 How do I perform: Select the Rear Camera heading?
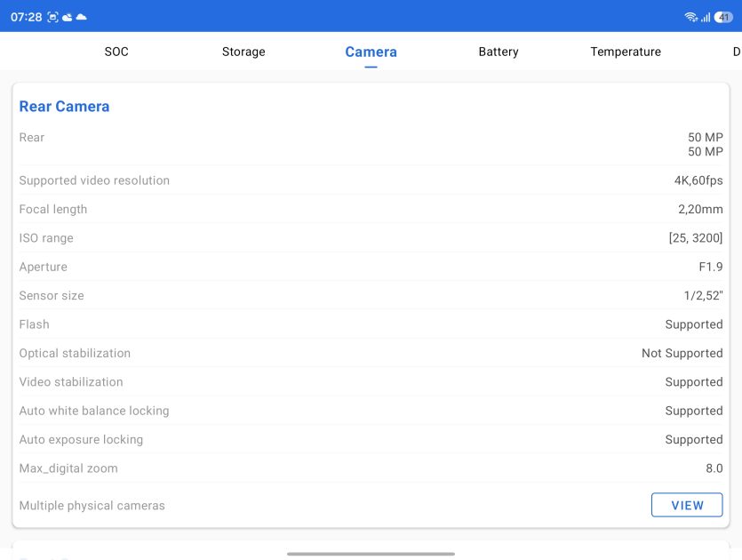64,107
